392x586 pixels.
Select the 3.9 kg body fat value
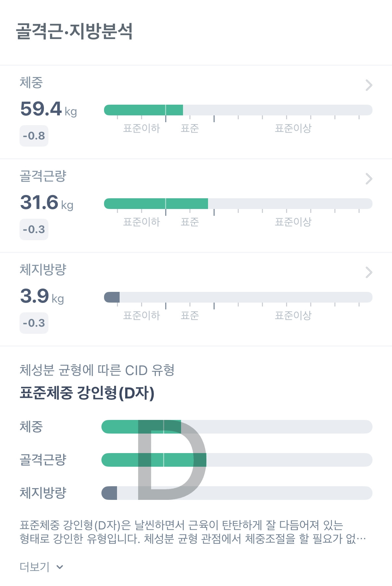[x=42, y=296]
